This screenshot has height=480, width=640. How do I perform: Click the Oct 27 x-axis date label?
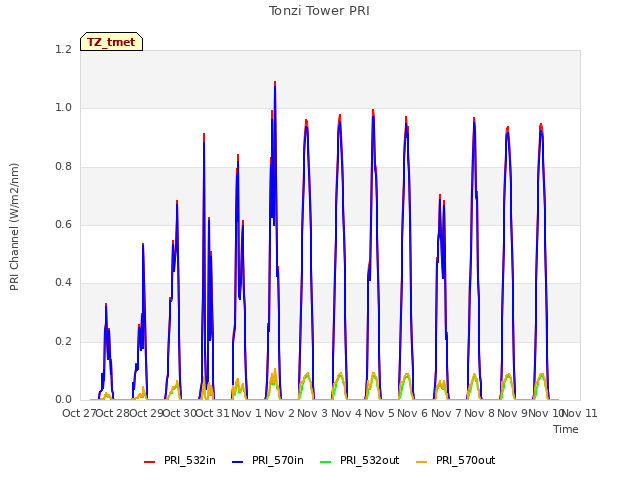click(79, 413)
